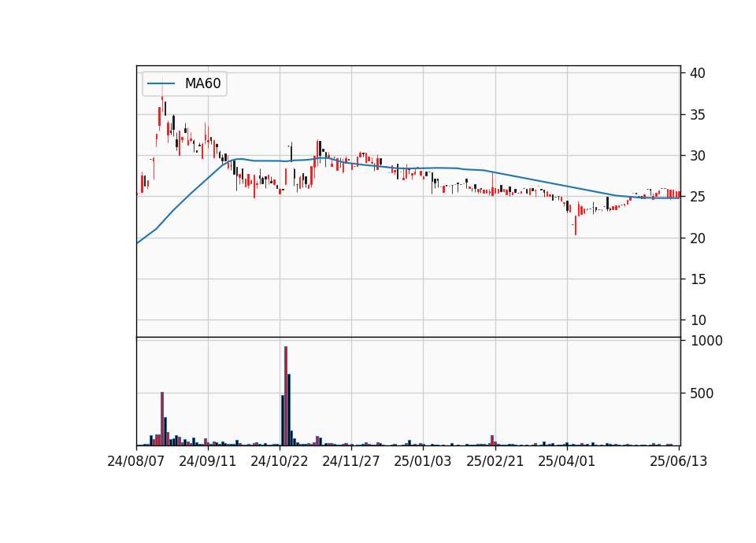
Task: Click the price axis value 15
Action: pyautogui.click(x=698, y=279)
